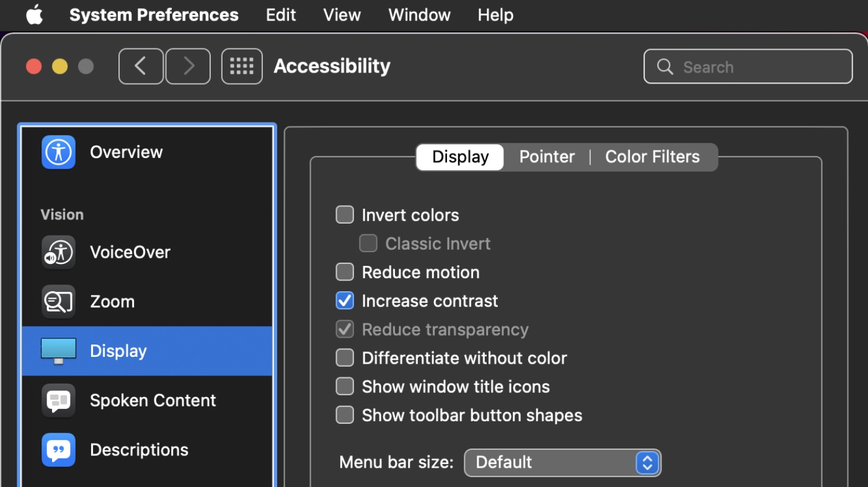868x487 pixels.
Task: Click the Display monitor icon
Action: 58,351
